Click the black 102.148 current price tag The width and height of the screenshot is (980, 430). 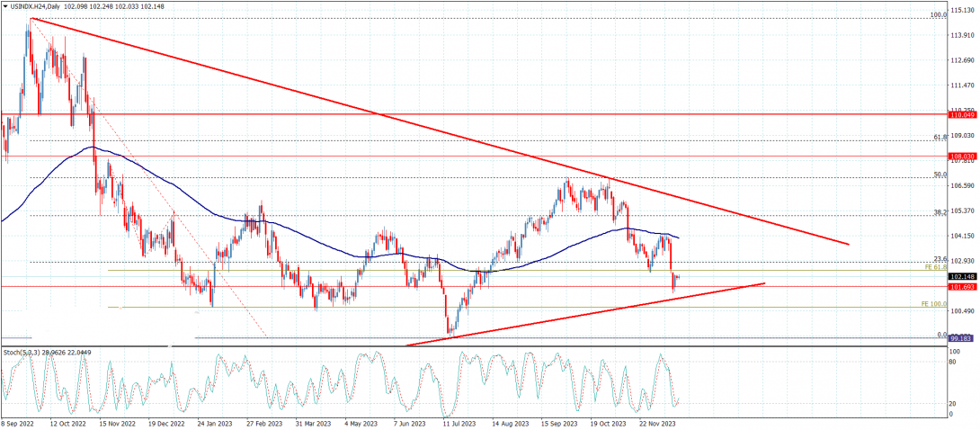(x=963, y=276)
